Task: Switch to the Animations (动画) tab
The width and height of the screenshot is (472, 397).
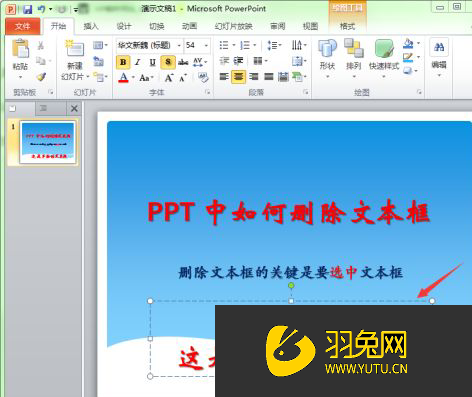Action: pyautogui.click(x=189, y=26)
